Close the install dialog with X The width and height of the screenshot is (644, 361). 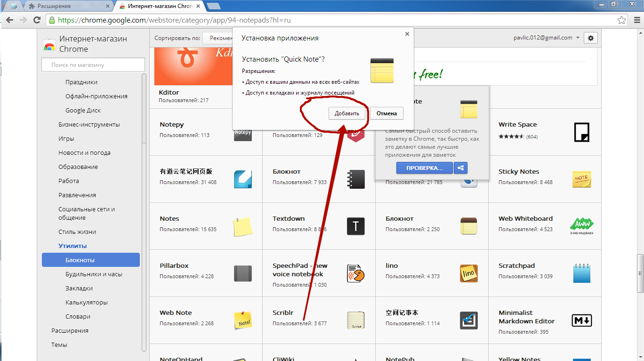[407, 34]
